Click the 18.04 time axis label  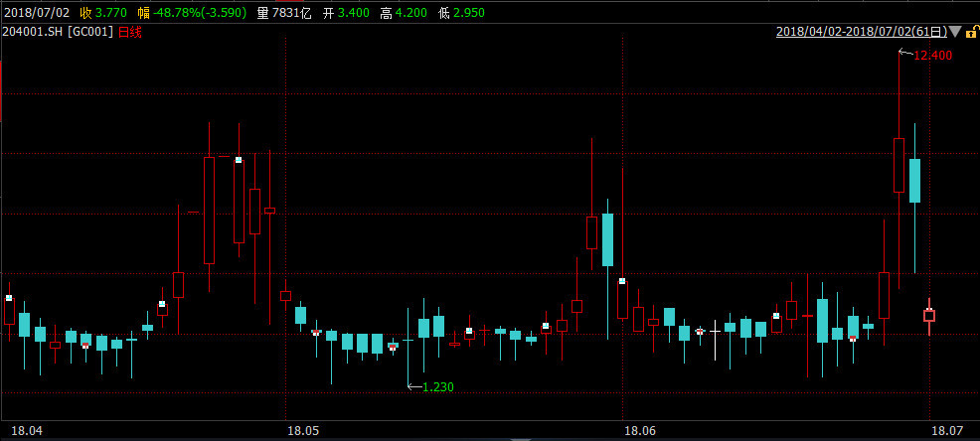(28, 431)
